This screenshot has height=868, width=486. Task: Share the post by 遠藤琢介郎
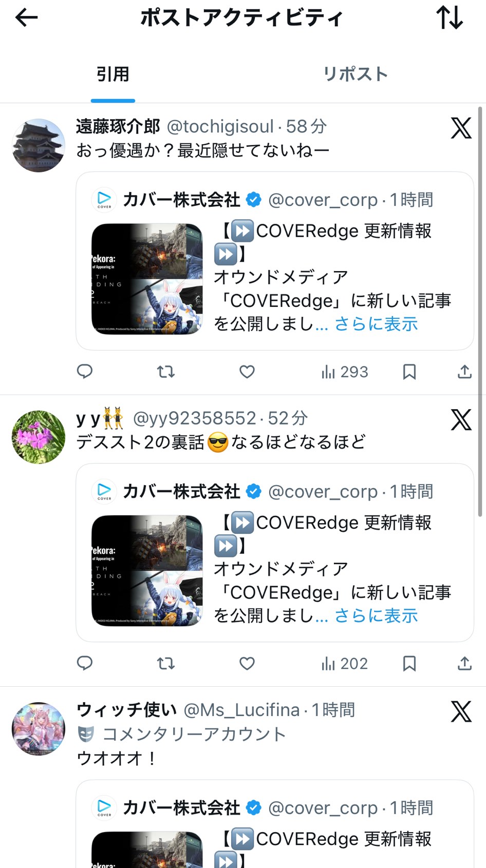pos(464,371)
